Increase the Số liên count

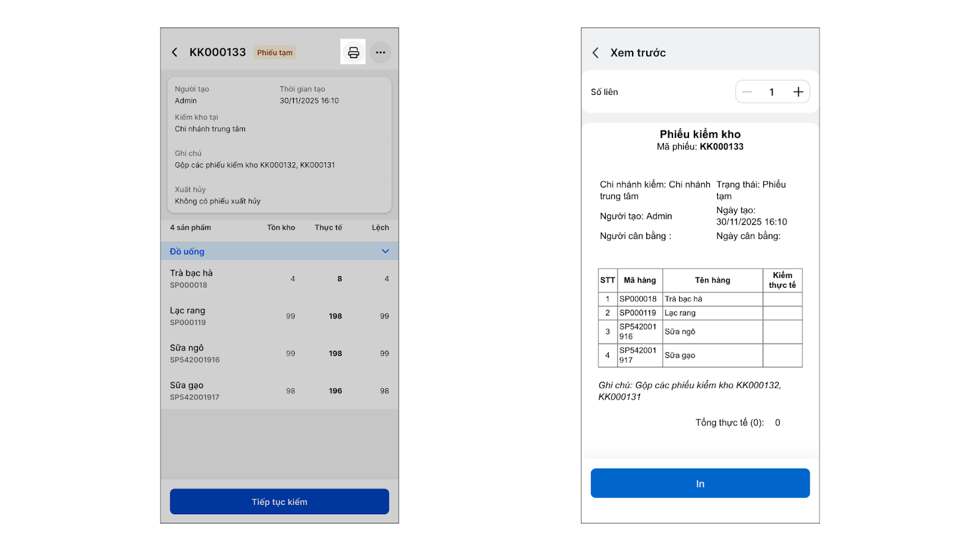coord(798,92)
